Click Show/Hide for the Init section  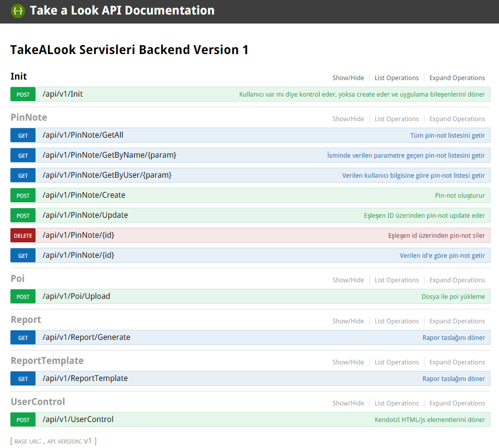[x=348, y=78]
